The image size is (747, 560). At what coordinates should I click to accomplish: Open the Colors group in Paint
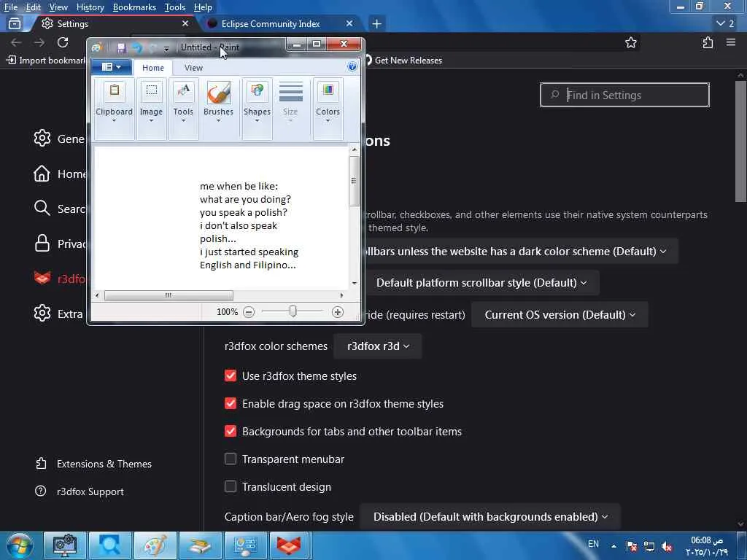click(328, 109)
